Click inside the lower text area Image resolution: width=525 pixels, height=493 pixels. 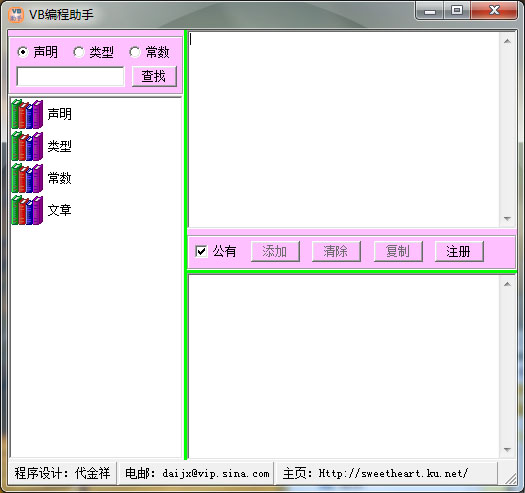(344, 367)
